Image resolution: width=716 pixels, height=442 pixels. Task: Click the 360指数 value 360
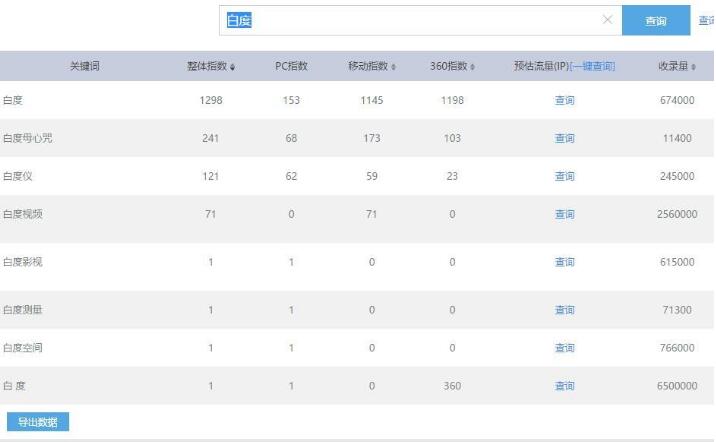click(x=452, y=386)
